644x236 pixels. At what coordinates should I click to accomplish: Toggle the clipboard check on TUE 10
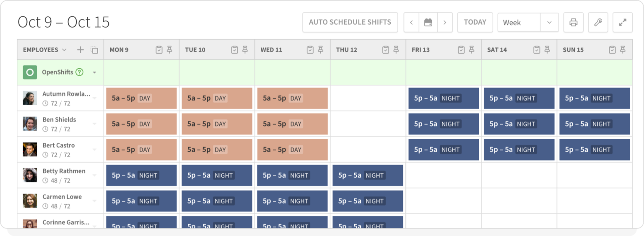(234, 50)
